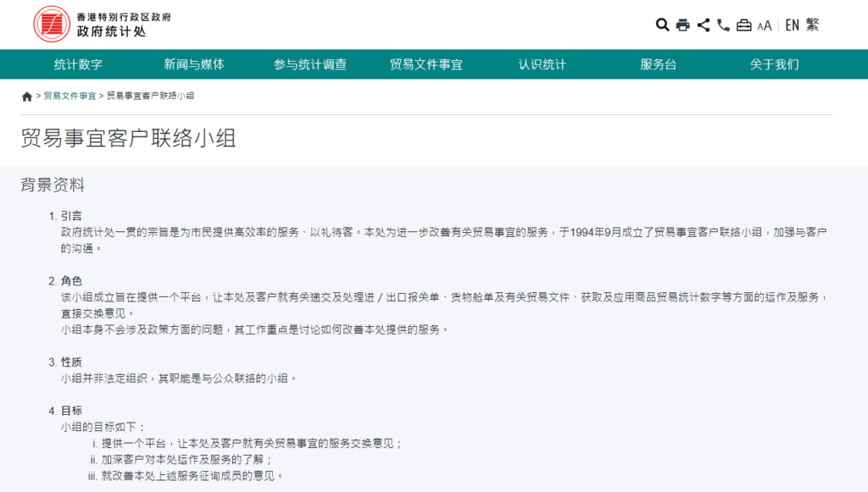The image size is (868, 492).
Task: Open the share icon
Action: [703, 25]
